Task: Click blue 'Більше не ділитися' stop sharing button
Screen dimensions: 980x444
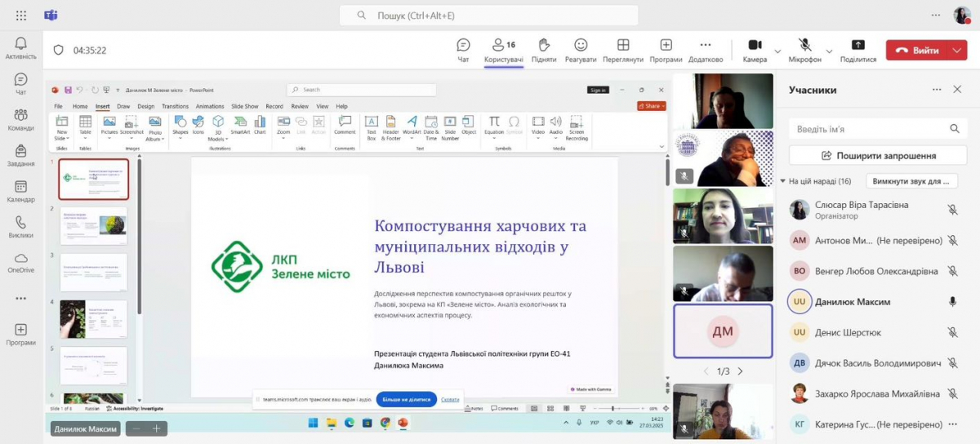Action: pos(407,399)
